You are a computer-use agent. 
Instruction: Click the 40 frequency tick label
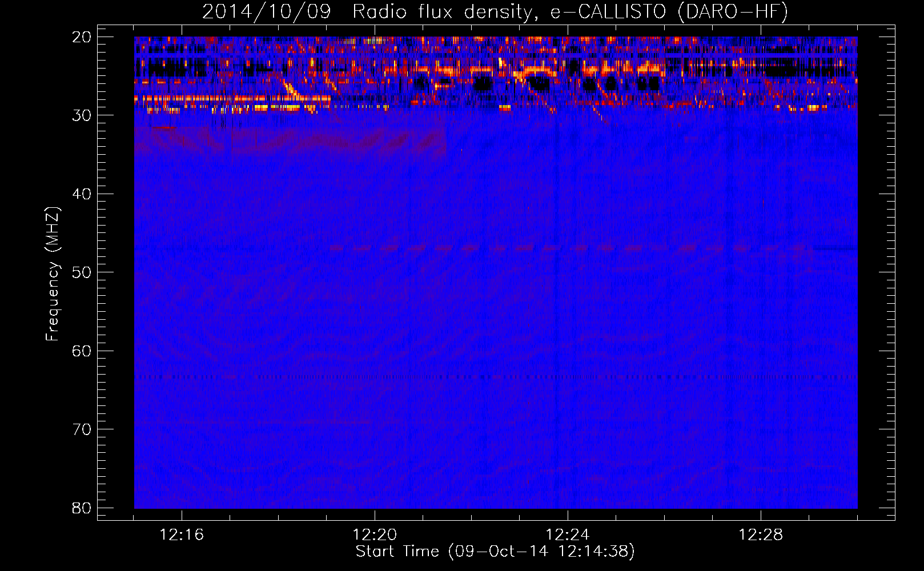tap(82, 194)
